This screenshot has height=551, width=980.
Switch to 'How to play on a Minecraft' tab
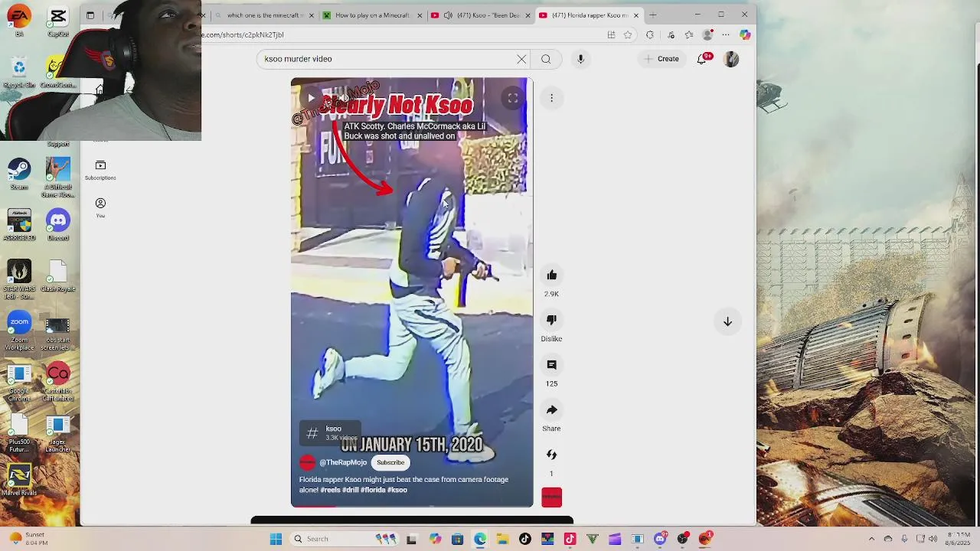click(372, 15)
